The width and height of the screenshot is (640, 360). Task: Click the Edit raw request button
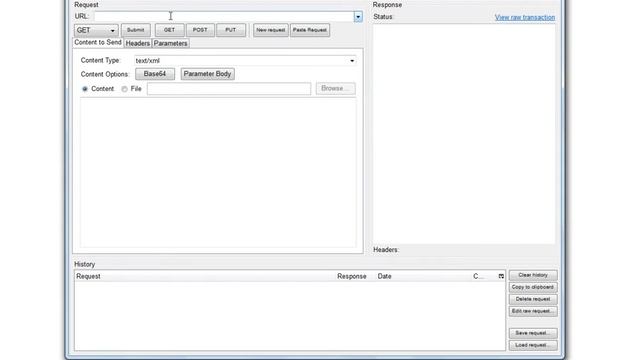(x=533, y=311)
